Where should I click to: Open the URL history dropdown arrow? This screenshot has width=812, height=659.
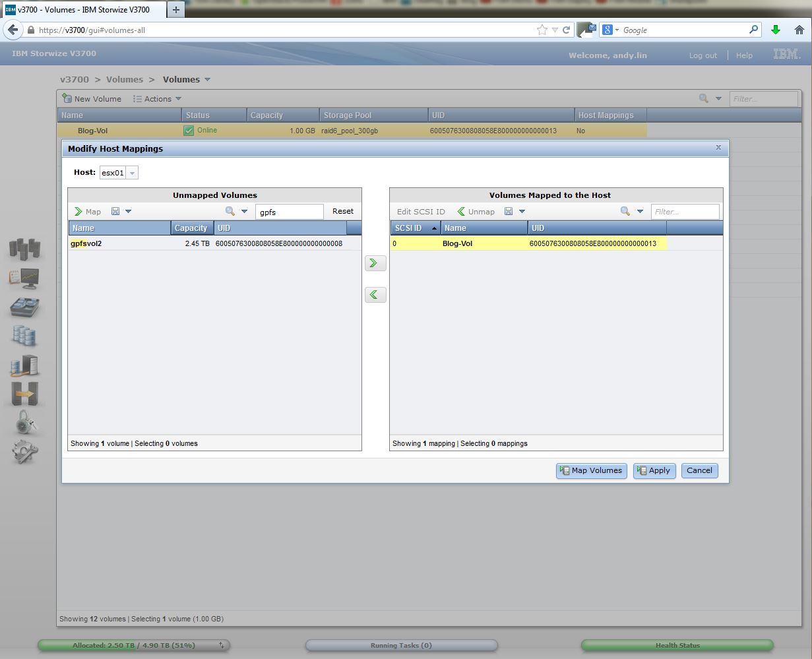click(x=555, y=30)
